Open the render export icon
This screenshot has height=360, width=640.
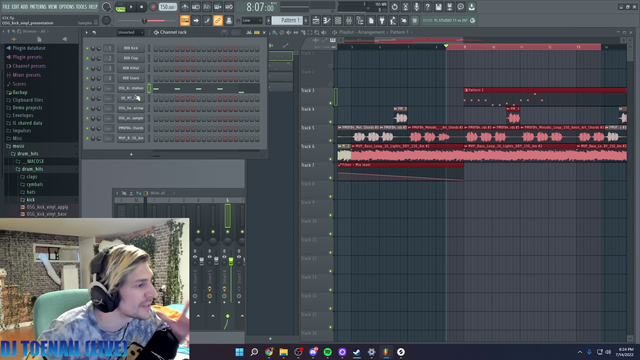[449, 7]
